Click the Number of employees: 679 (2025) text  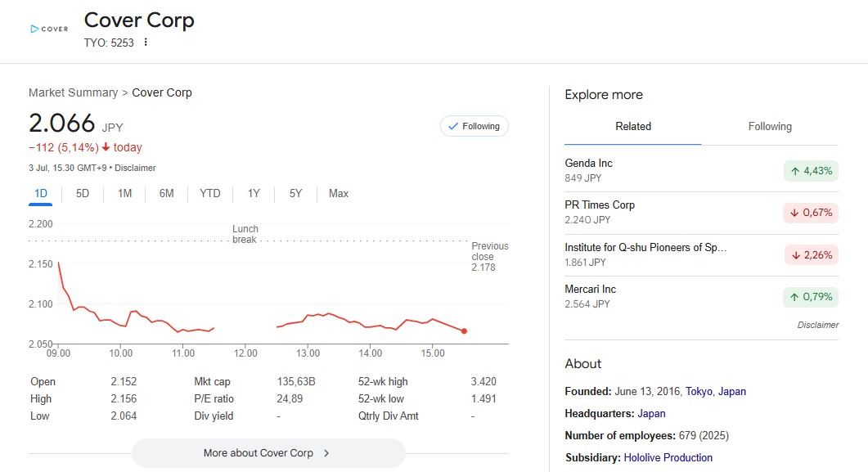pyautogui.click(x=646, y=435)
